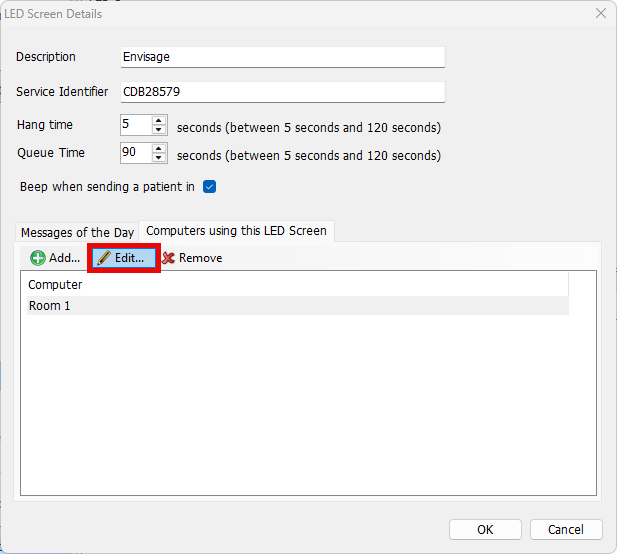The height and width of the screenshot is (554, 617).
Task: Switch to Messages of the Day tab
Action: (77, 232)
